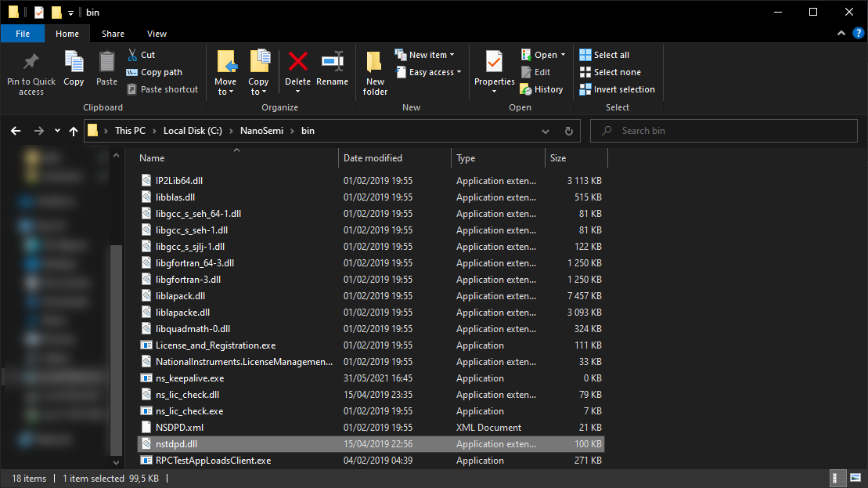This screenshot has width=868, height=488.
Task: Select the IP2Lib64.dll file
Action: 370,181
